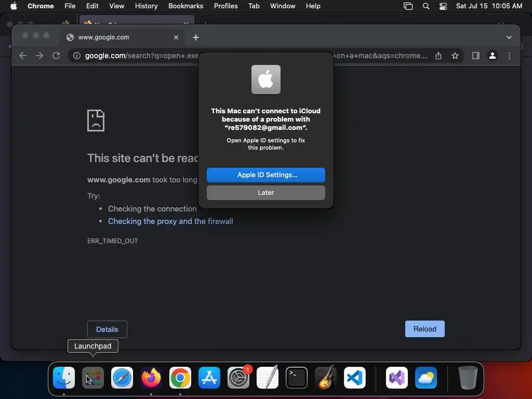Launch Terminal from the Dock

click(x=297, y=377)
